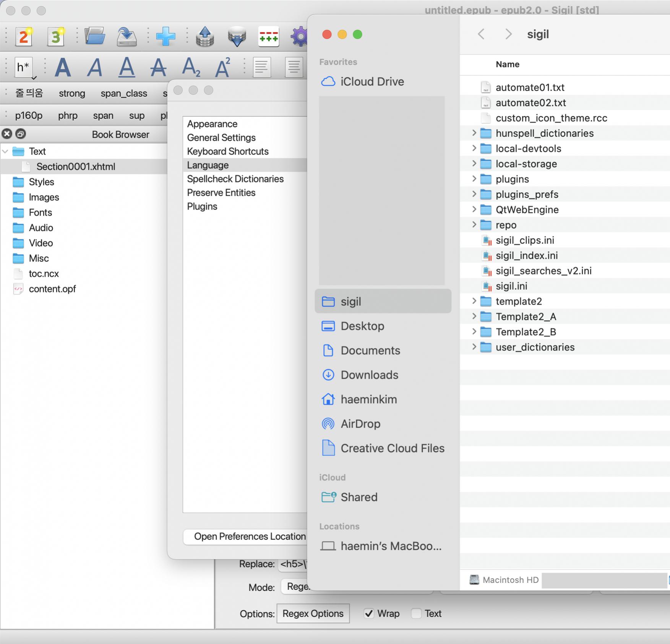Click the database icon with up arrow
The width and height of the screenshot is (670, 644).
[x=205, y=37]
